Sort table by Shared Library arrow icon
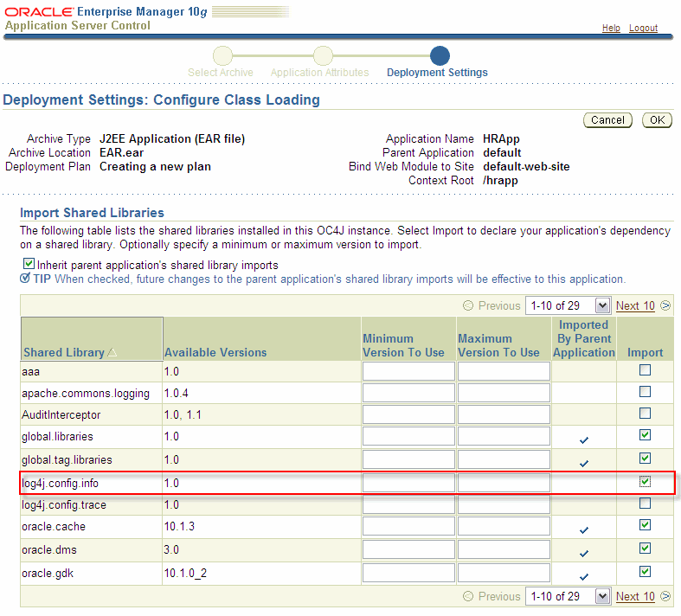The image size is (681, 616). pos(112,352)
